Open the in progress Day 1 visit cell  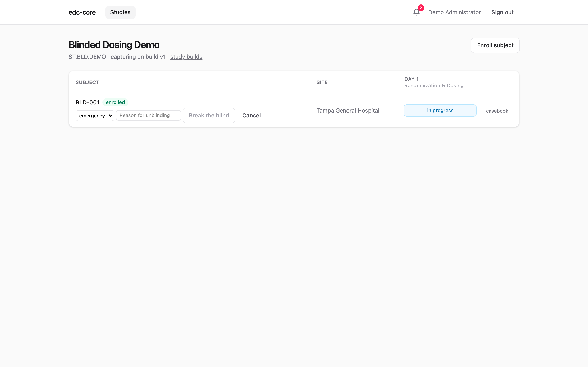[440, 111]
